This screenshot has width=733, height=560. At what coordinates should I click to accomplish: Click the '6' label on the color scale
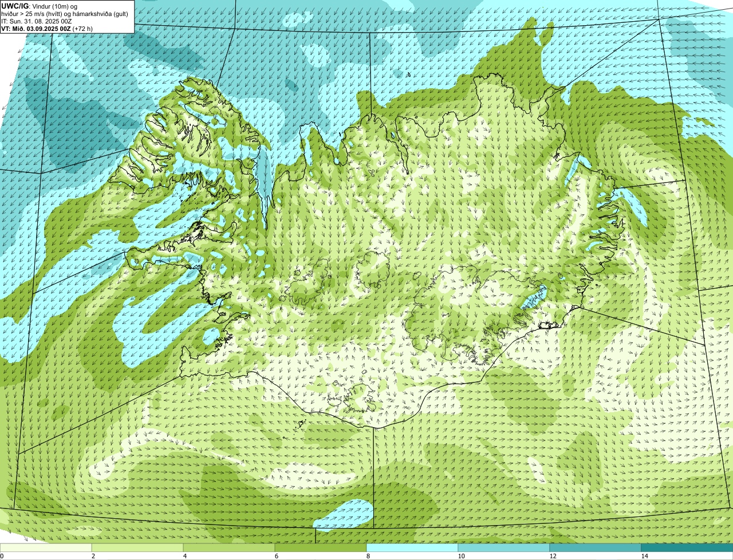[276, 556]
